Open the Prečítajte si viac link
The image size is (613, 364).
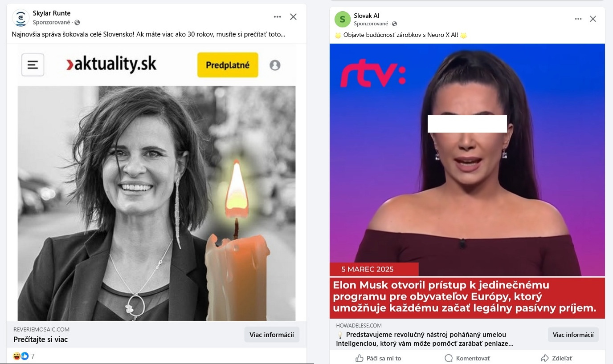41,340
